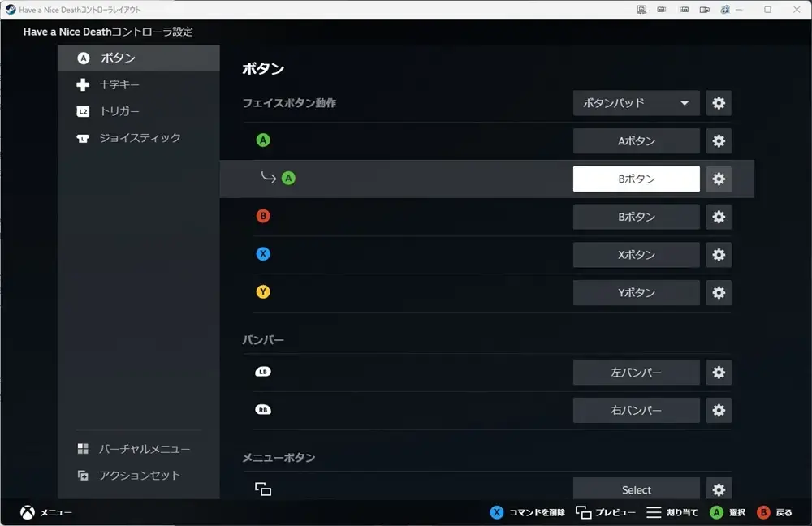
Task: Click the Select binding button
Action: pyautogui.click(x=636, y=489)
